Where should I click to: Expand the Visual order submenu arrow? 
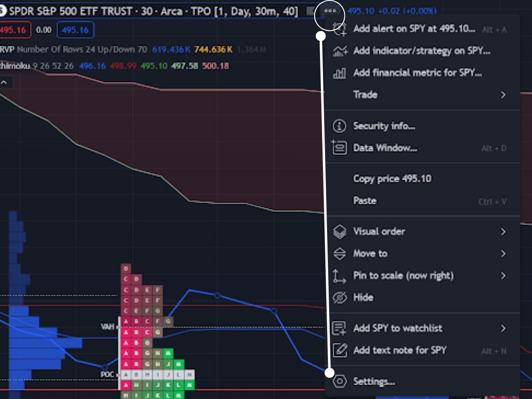click(503, 232)
